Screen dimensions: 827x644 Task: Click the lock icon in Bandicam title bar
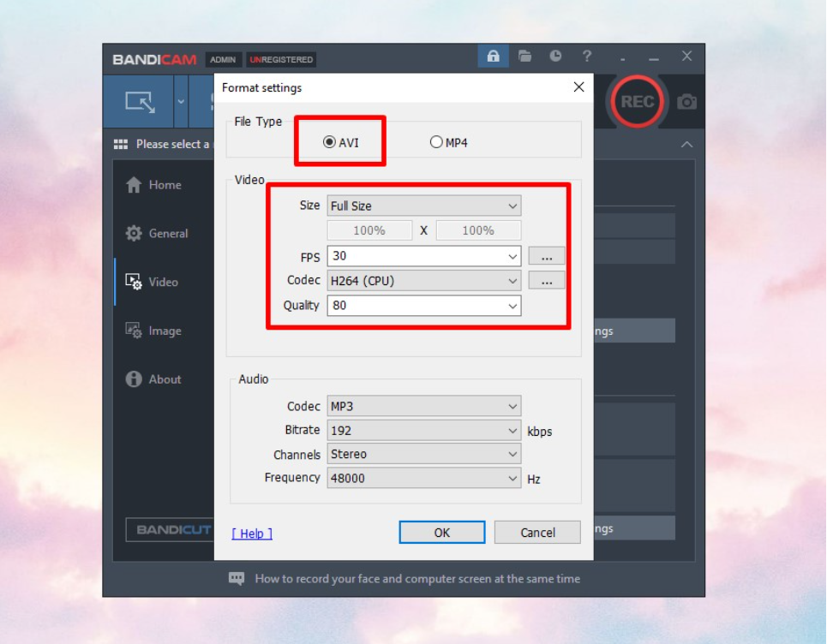coord(493,56)
